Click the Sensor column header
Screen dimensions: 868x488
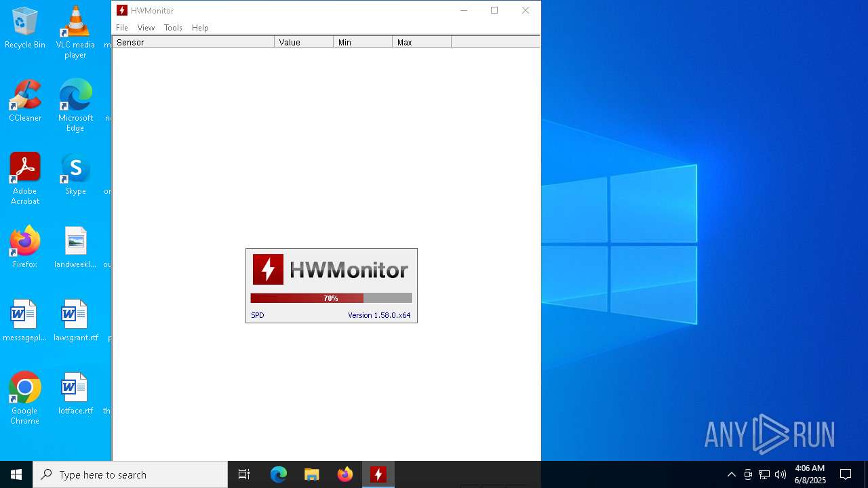[x=193, y=42]
